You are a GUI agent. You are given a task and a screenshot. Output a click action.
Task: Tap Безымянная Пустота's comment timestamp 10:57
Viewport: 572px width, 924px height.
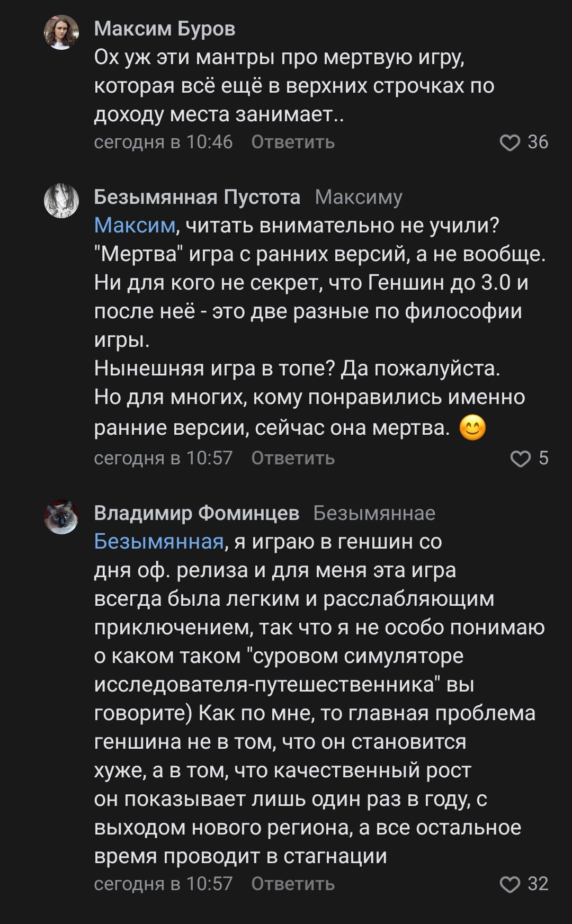(163, 458)
